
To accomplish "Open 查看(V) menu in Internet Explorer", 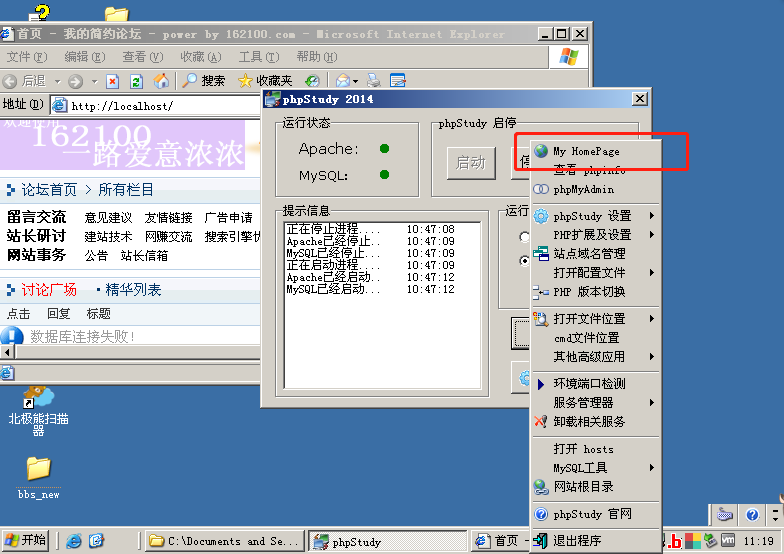I will pos(143,57).
